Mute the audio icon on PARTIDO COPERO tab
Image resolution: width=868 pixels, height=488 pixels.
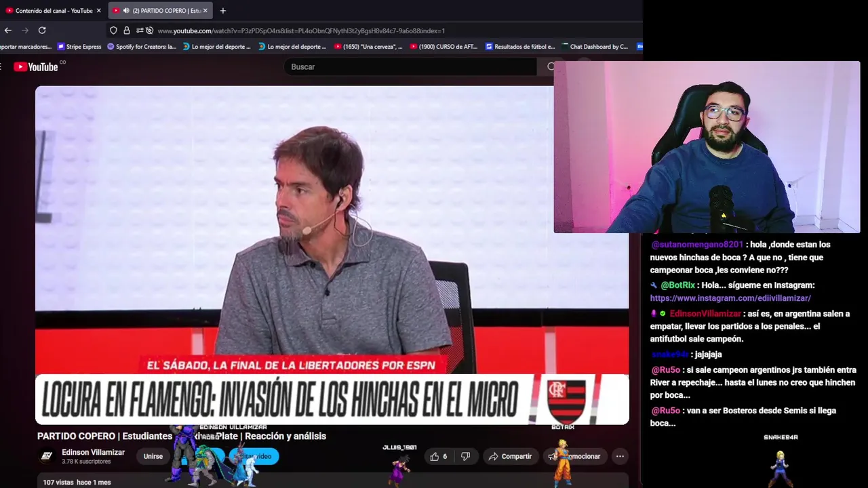pos(126,10)
